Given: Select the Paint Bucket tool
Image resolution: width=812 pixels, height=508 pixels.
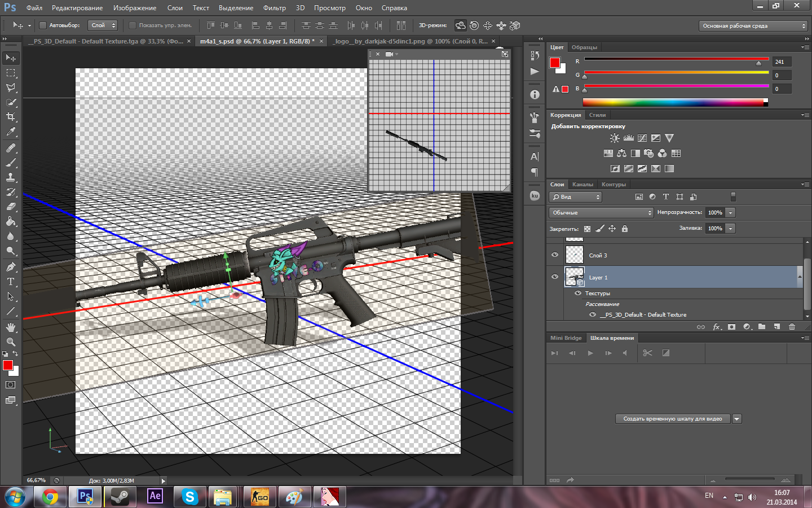Looking at the screenshot, I should point(11,221).
